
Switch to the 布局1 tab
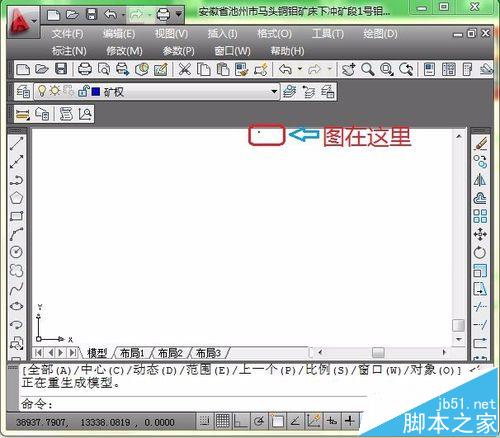tap(132, 353)
